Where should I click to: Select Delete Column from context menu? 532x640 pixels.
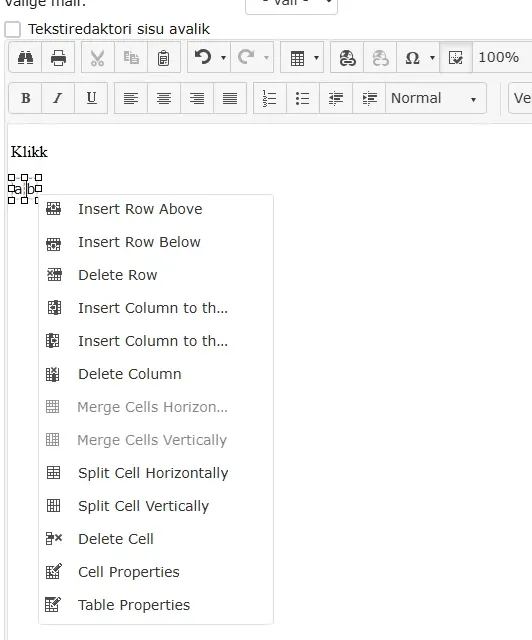(156, 374)
